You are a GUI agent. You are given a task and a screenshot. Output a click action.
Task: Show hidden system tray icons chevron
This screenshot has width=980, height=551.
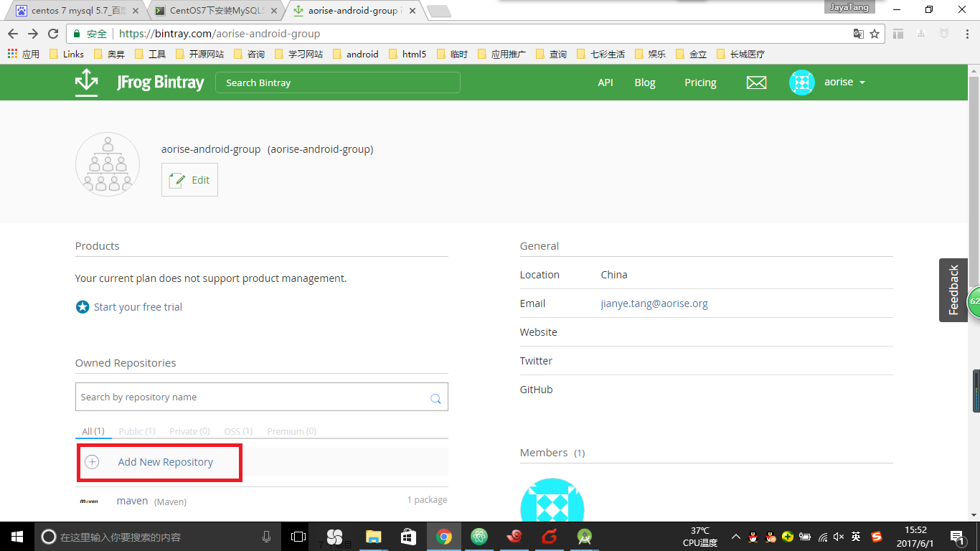point(735,537)
